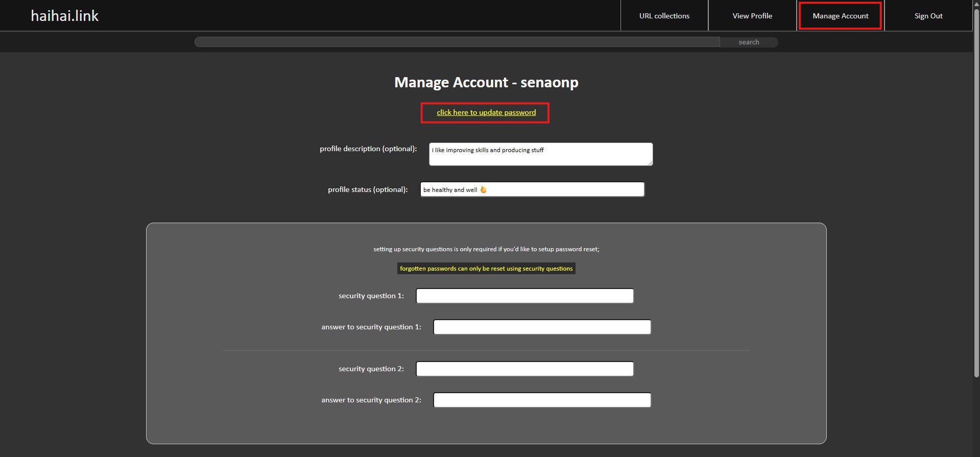Grab the profile description resize handle

[x=650, y=163]
